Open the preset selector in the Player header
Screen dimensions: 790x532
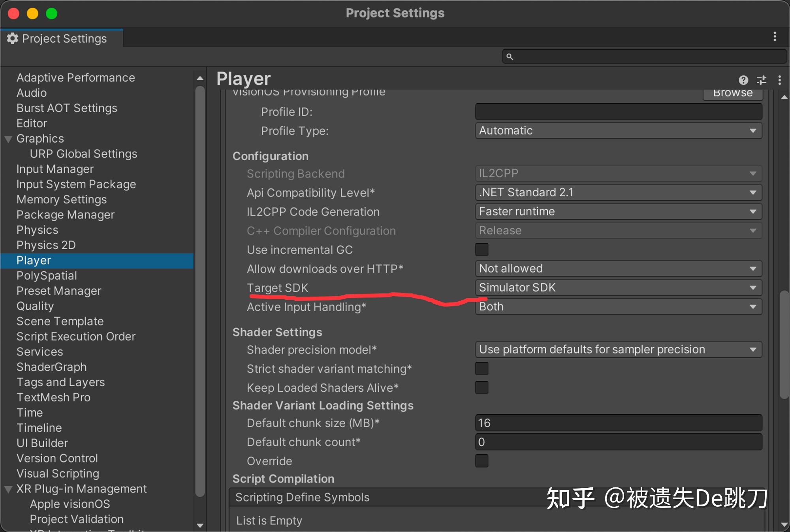(x=760, y=80)
